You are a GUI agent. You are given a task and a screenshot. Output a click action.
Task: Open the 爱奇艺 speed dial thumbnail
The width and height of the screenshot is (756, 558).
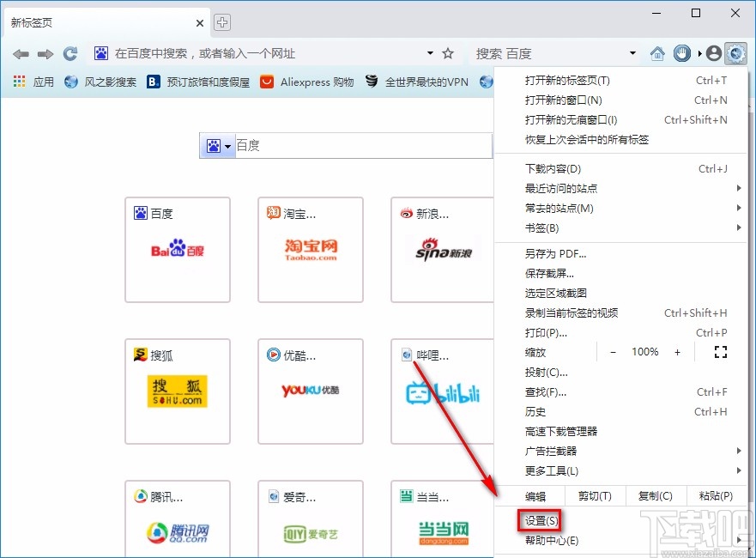pyautogui.click(x=311, y=519)
